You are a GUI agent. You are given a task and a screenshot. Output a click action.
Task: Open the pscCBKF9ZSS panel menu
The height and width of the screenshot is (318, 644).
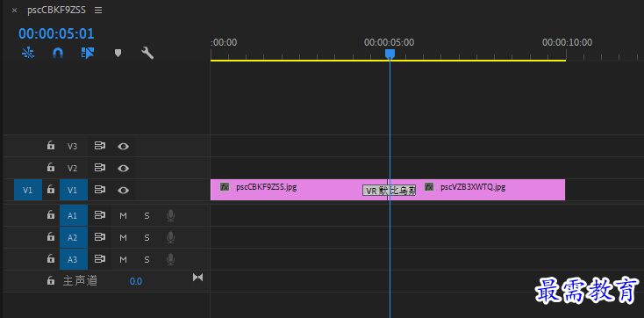coord(98,11)
